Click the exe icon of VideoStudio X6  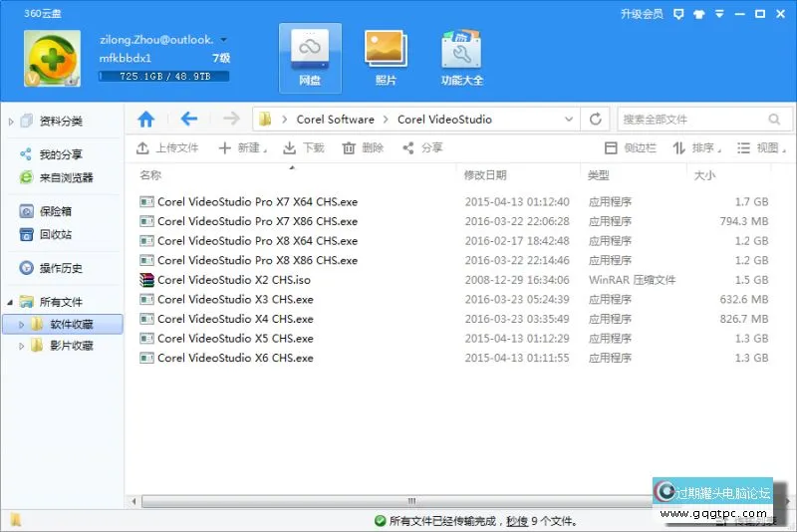click(146, 358)
